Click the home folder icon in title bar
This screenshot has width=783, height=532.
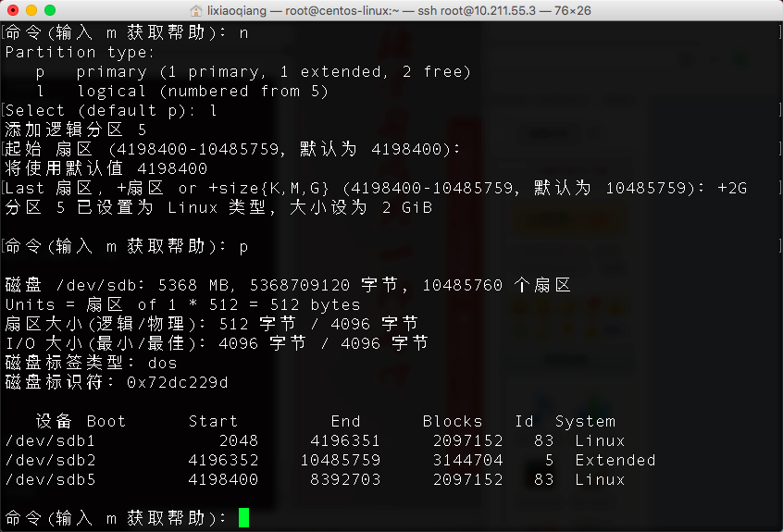point(197,10)
